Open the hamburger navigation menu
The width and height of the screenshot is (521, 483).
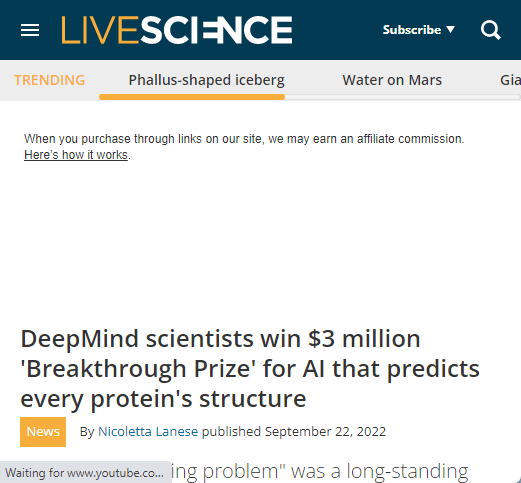click(30, 30)
